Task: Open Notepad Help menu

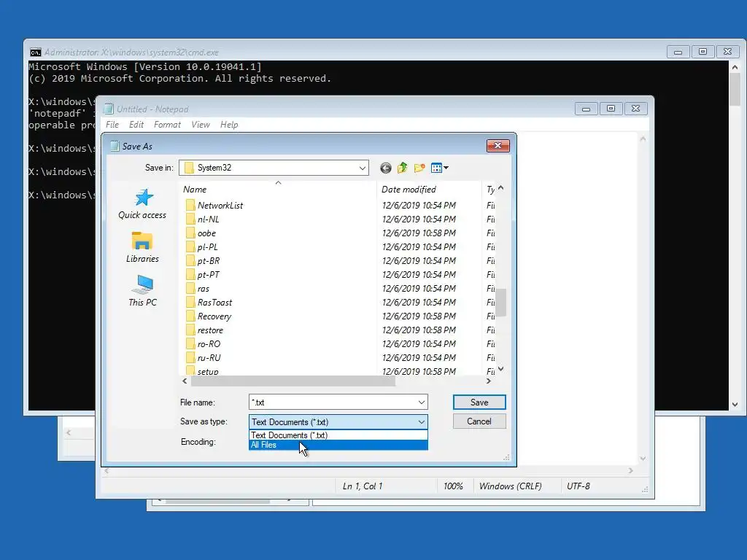Action: (x=229, y=125)
